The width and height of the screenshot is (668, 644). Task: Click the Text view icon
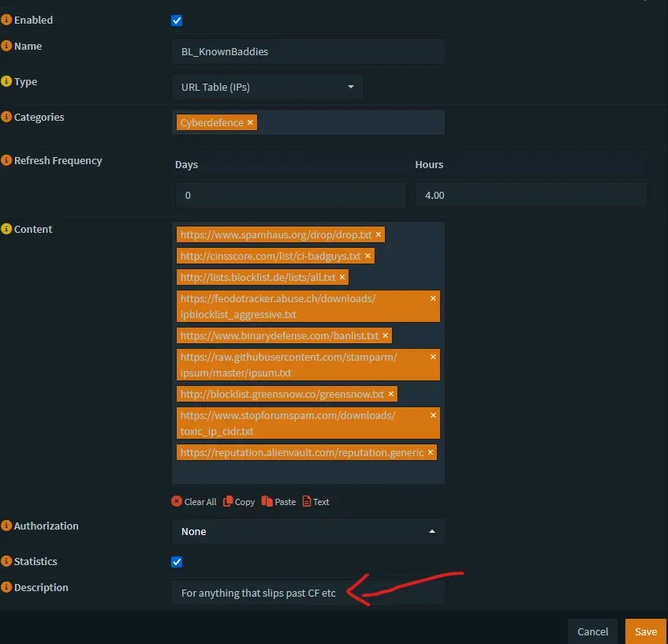(x=307, y=501)
